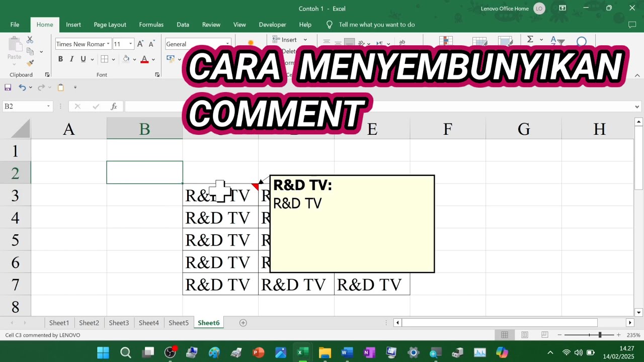644x362 pixels.
Task: Collapse the ribbon with the chevron
Action: point(637,75)
